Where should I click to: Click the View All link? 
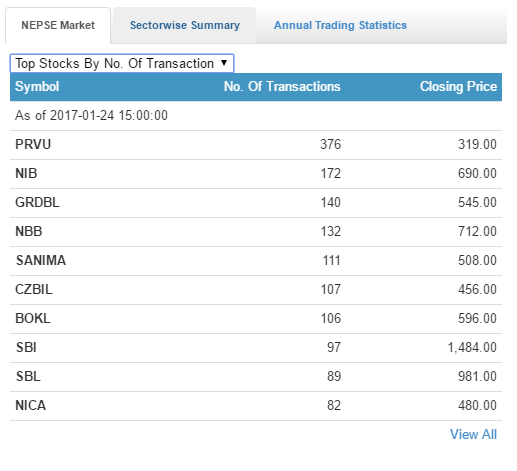pos(473,434)
